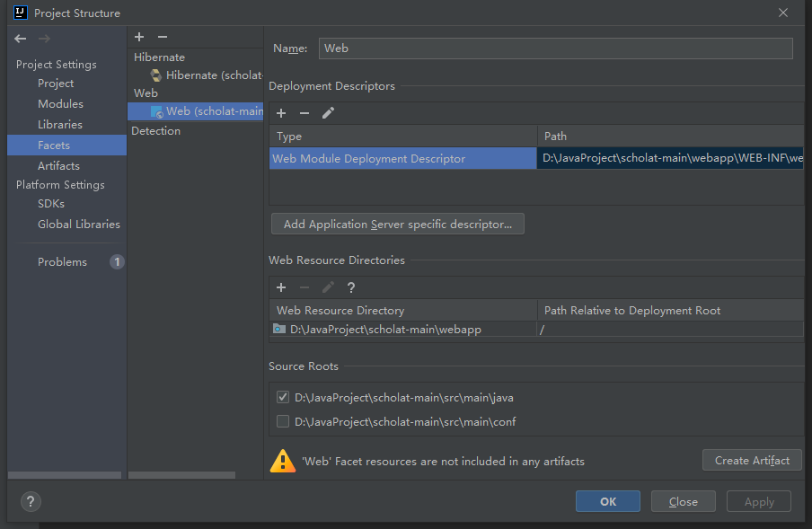The height and width of the screenshot is (529, 812).
Task: Select the Web facet group
Action: 146,93
